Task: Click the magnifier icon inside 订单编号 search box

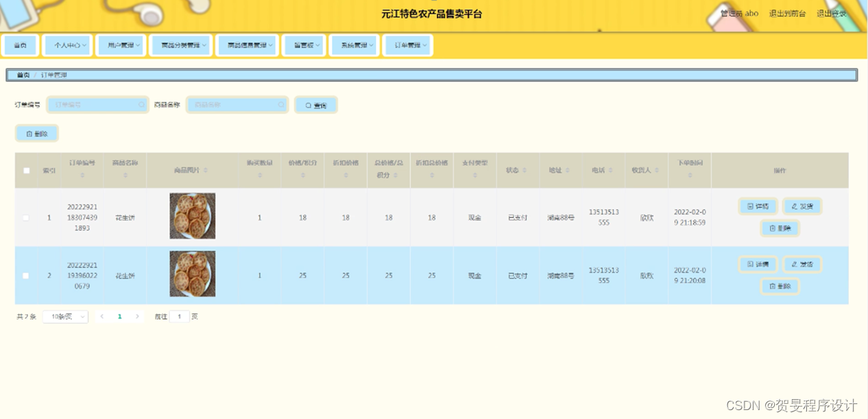Action: point(141,104)
